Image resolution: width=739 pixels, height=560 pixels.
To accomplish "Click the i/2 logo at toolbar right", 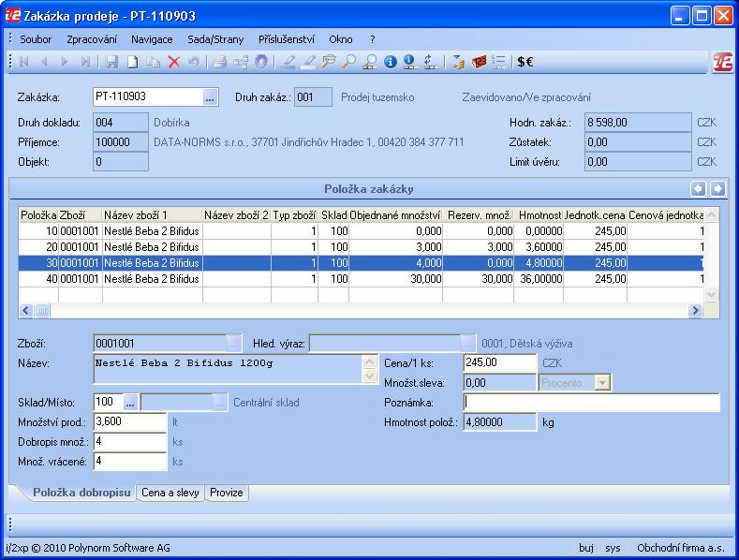I will 722,62.
